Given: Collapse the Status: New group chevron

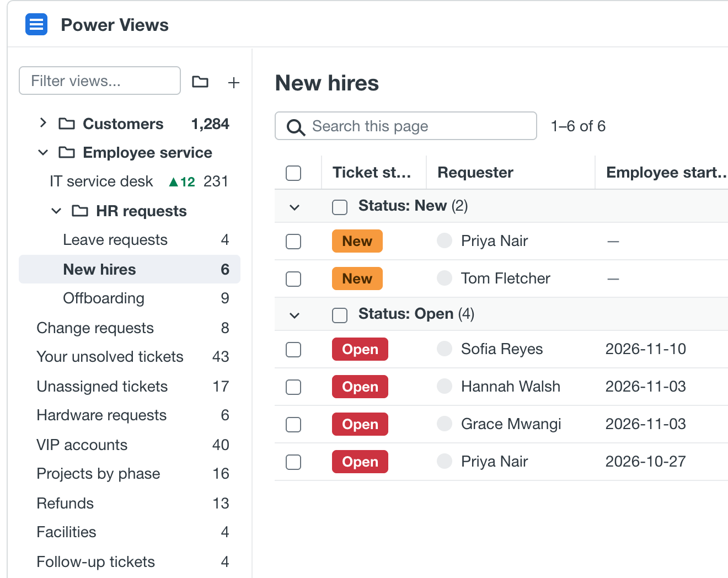Looking at the screenshot, I should point(295,207).
